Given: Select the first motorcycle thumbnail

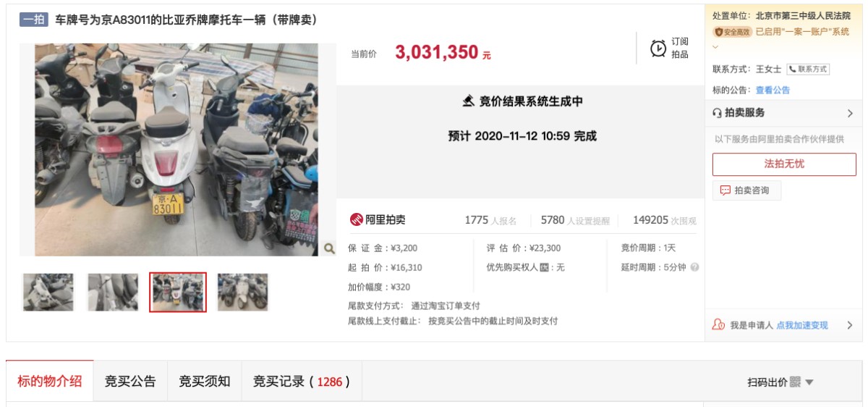Looking at the screenshot, I should coord(48,293).
